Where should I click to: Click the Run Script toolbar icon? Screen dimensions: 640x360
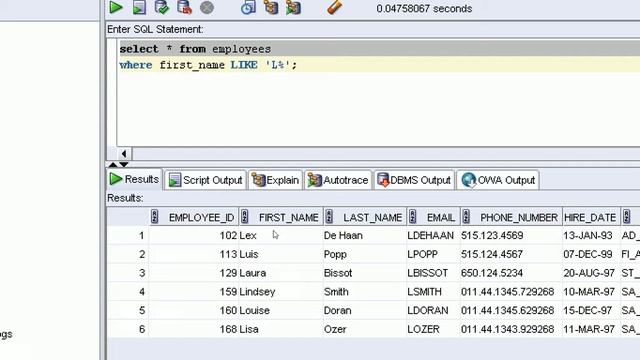[139, 7]
